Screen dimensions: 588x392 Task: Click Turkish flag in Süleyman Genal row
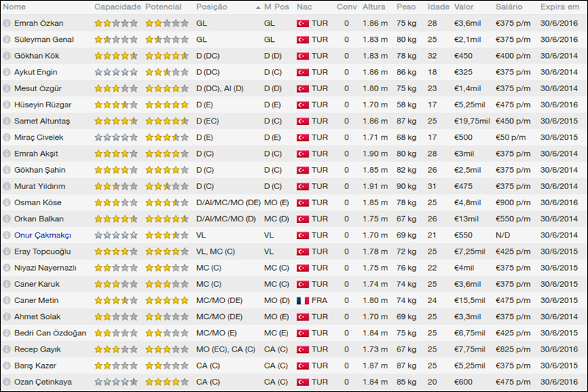tap(302, 40)
